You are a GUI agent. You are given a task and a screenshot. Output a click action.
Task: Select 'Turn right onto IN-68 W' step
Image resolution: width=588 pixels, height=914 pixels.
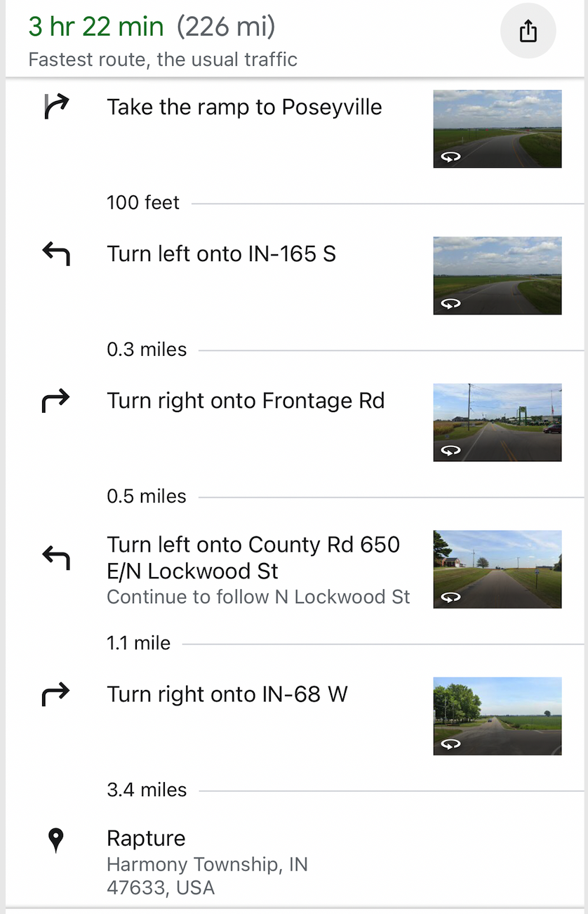(x=227, y=694)
